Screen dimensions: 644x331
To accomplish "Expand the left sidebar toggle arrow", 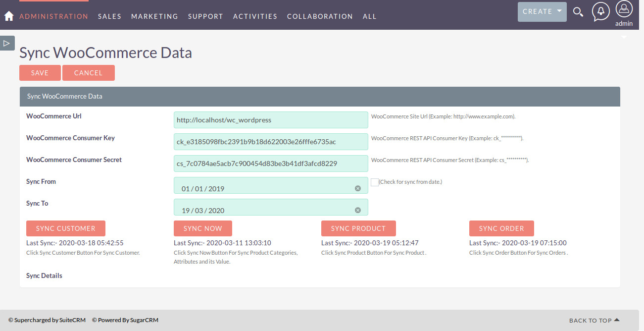I will (7, 43).
